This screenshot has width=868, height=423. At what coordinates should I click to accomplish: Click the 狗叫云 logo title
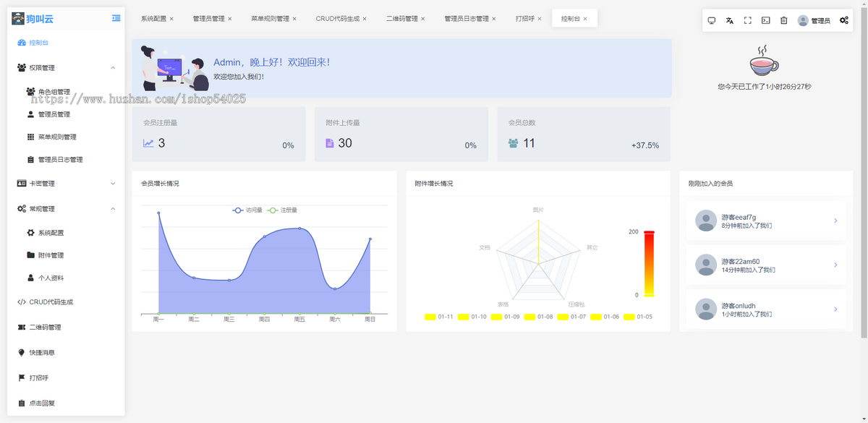[40, 19]
